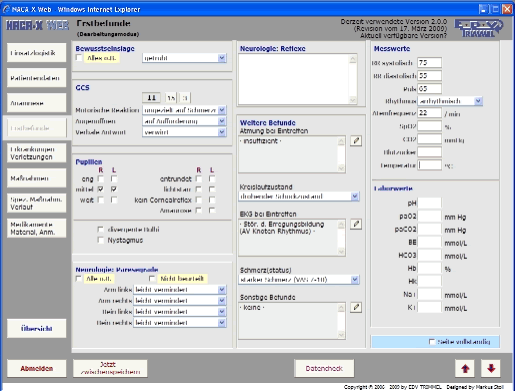The width and height of the screenshot is (515, 391).
Task: Click the pencil edit icon beside EKG bei Eintreffen
Action: (x=356, y=224)
